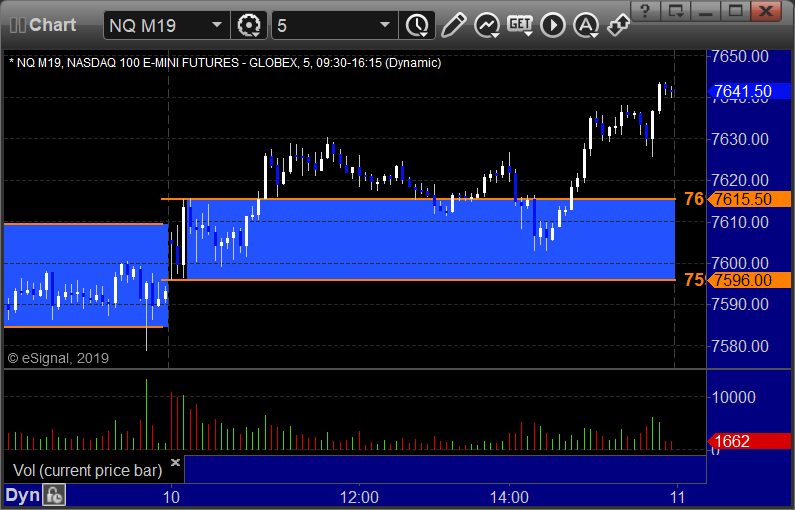Click the chart title NQ M19 NASDAQ text
This screenshot has height=510, width=795.
point(225,63)
